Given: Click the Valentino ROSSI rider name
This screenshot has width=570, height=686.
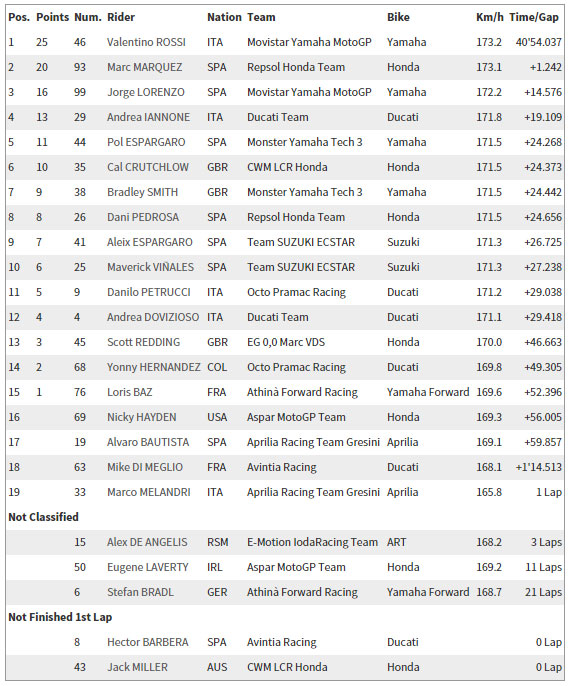Looking at the screenshot, I should point(146,42).
